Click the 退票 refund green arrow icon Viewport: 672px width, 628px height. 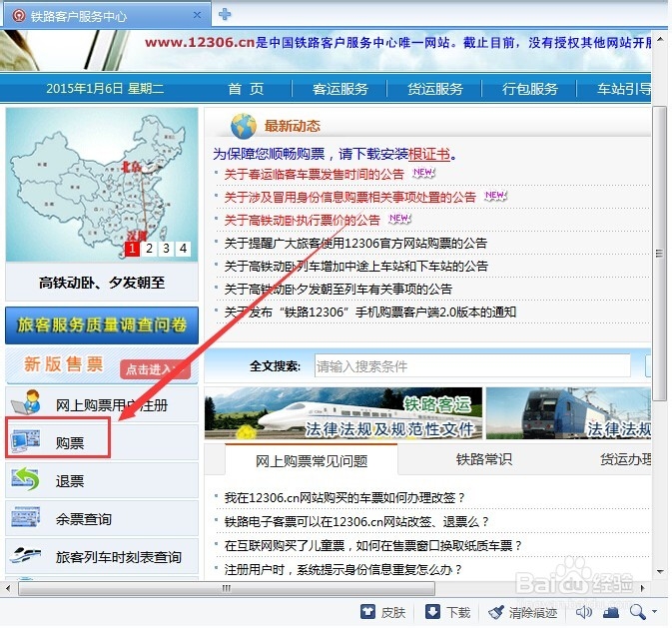(x=26, y=479)
